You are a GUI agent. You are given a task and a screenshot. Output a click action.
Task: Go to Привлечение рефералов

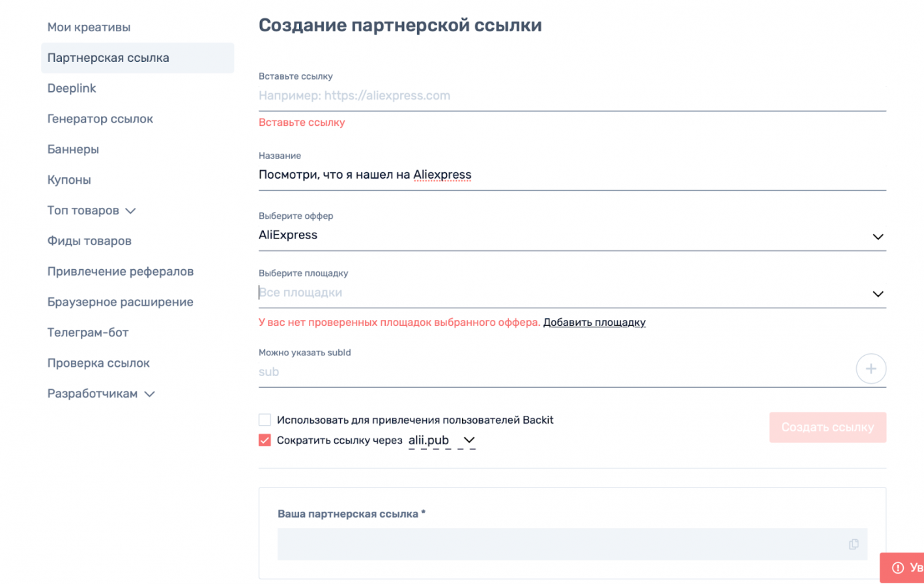tap(121, 271)
